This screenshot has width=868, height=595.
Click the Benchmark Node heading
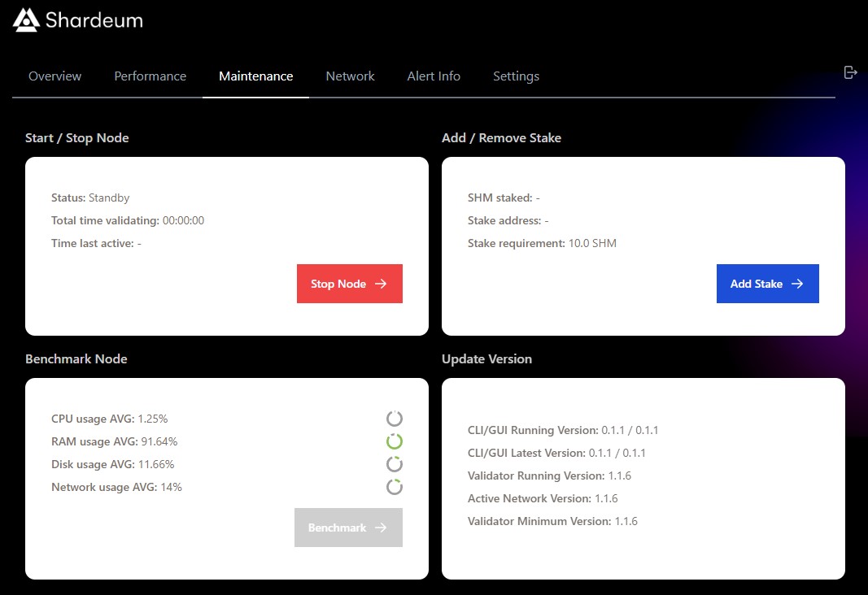point(76,359)
